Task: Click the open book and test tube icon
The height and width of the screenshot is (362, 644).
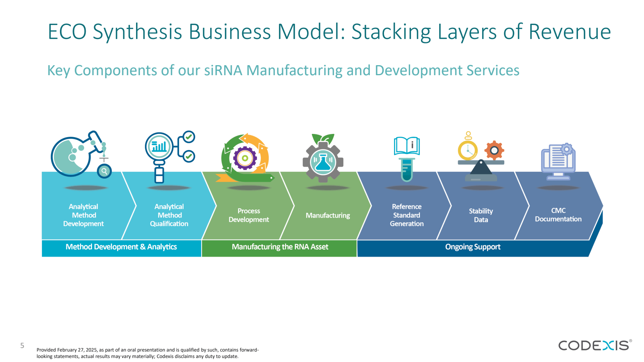Action: point(407,159)
